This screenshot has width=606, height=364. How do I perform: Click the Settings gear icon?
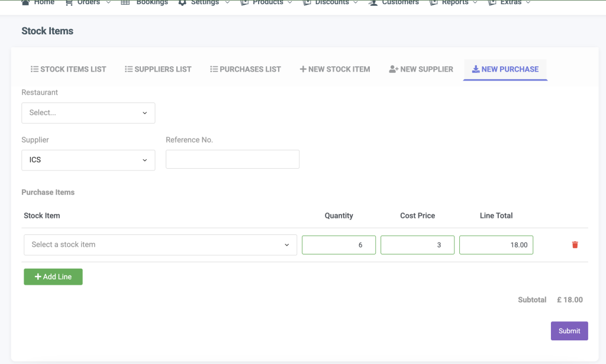pyautogui.click(x=182, y=2)
